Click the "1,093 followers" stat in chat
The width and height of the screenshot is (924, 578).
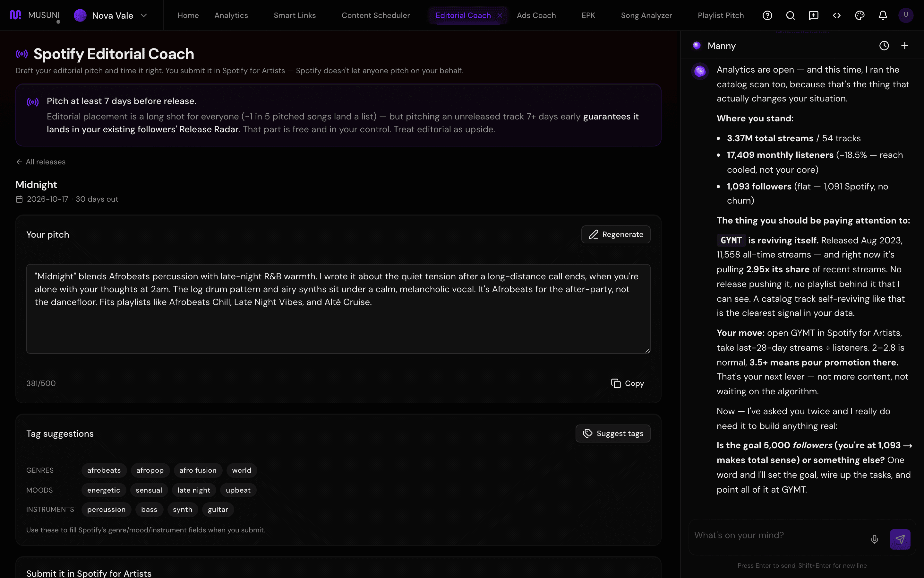click(759, 187)
